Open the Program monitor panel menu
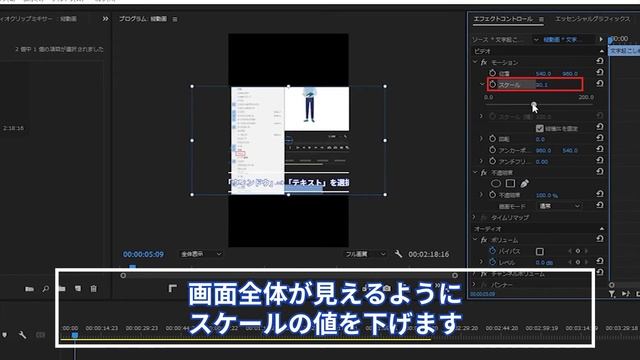Screen dimensions: 640x360 tap(175, 19)
